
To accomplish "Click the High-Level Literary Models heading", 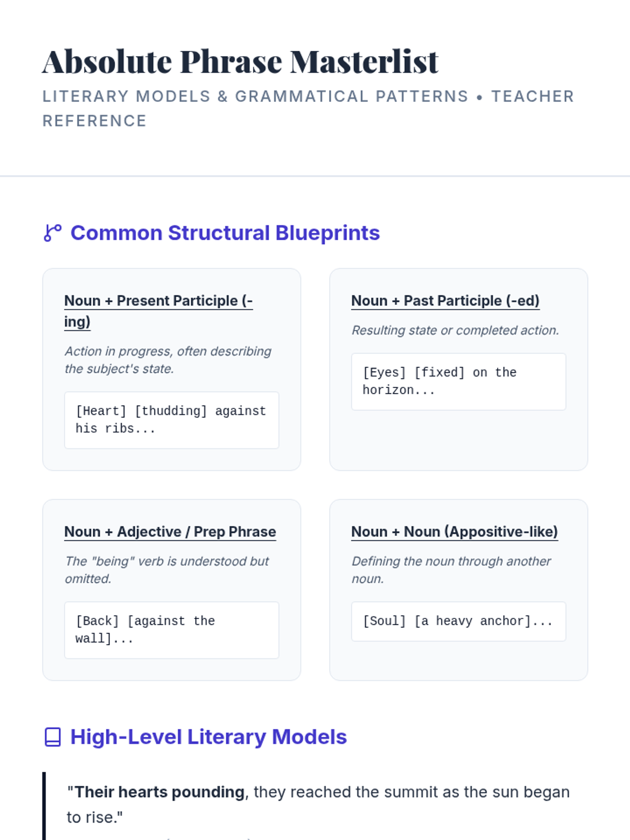I will 208,737.
